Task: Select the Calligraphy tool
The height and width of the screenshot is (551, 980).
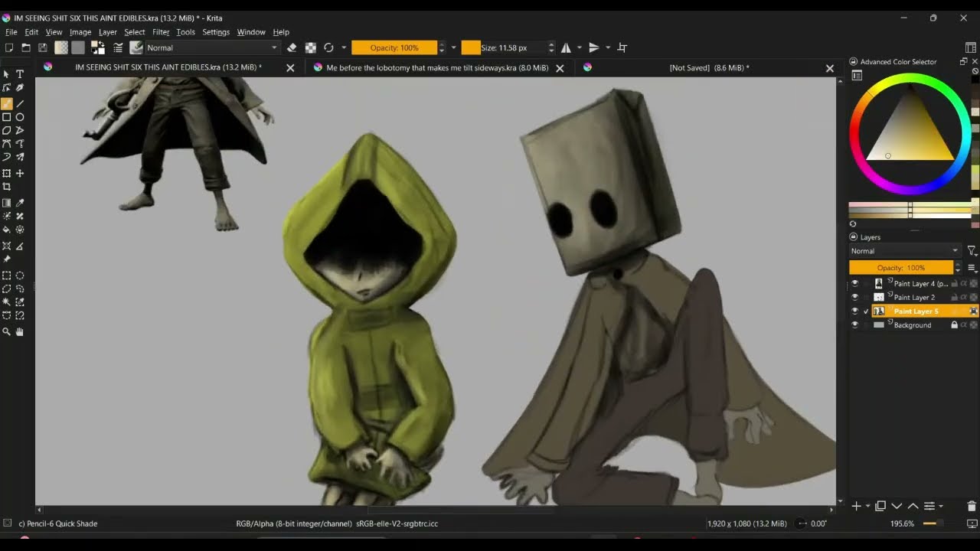Action: click(x=20, y=88)
